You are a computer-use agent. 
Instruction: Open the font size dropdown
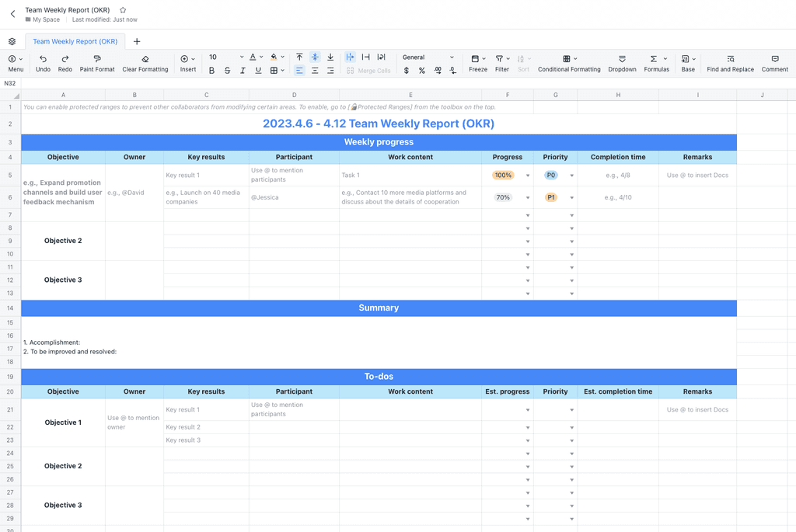(240, 56)
